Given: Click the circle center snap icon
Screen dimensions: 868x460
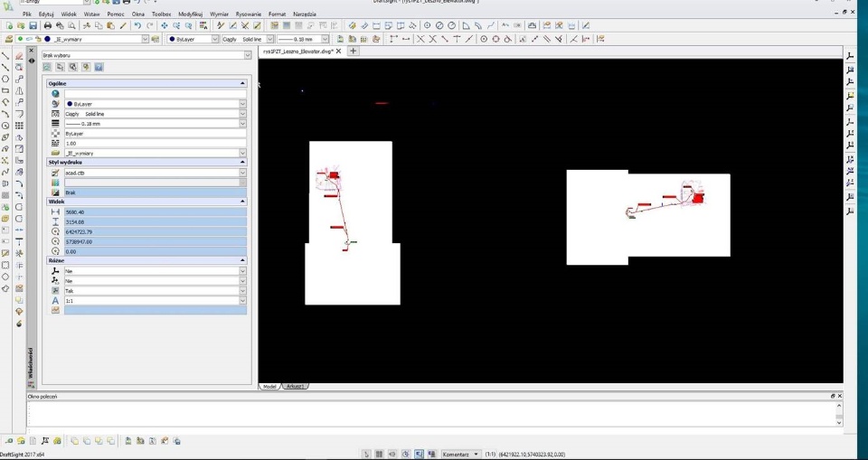Looking at the screenshot, I should tap(484, 39).
